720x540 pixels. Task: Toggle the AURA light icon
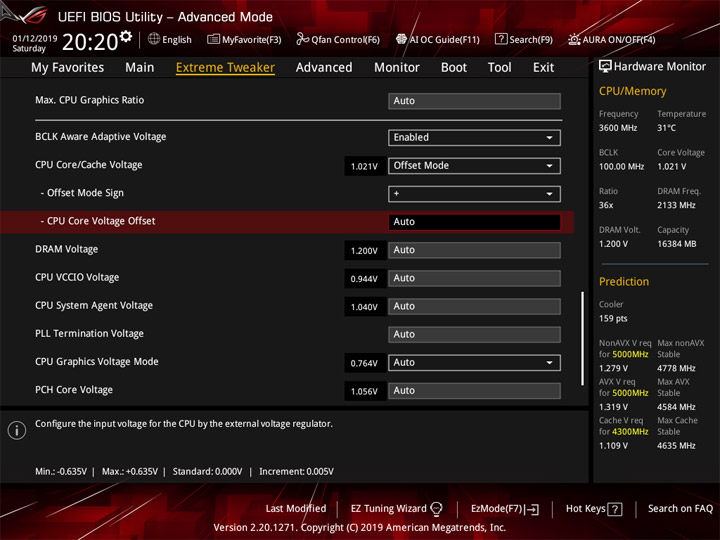[574, 39]
